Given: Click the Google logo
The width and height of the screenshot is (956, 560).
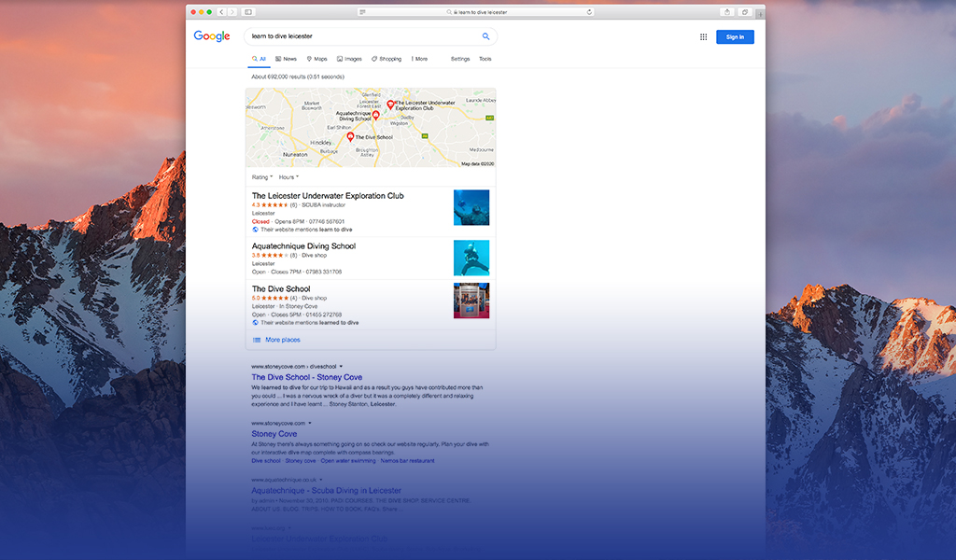Looking at the screenshot, I should (212, 36).
